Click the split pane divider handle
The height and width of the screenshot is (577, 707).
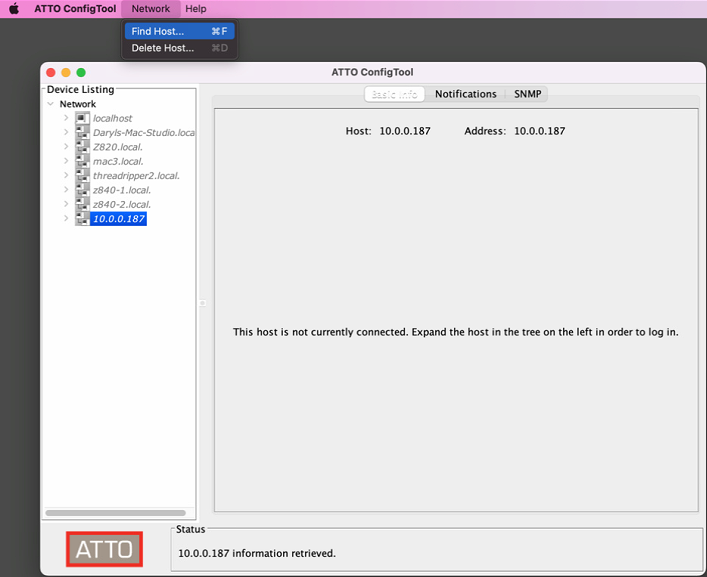tap(202, 303)
